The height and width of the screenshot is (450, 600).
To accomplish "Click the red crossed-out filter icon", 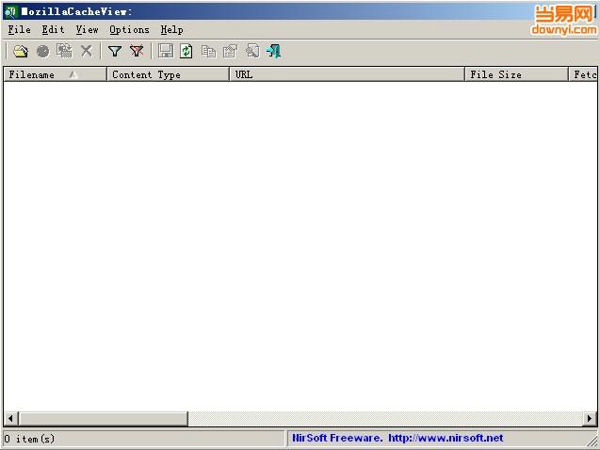I will coord(136,51).
